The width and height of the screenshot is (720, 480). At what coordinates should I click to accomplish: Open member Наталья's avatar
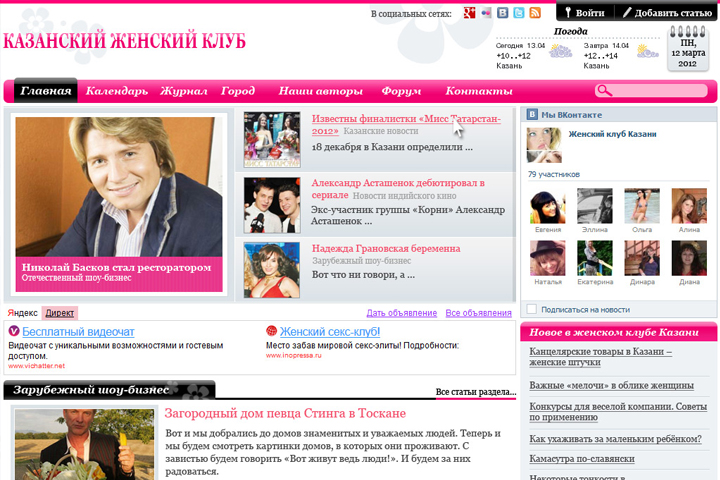pyautogui.click(x=548, y=258)
